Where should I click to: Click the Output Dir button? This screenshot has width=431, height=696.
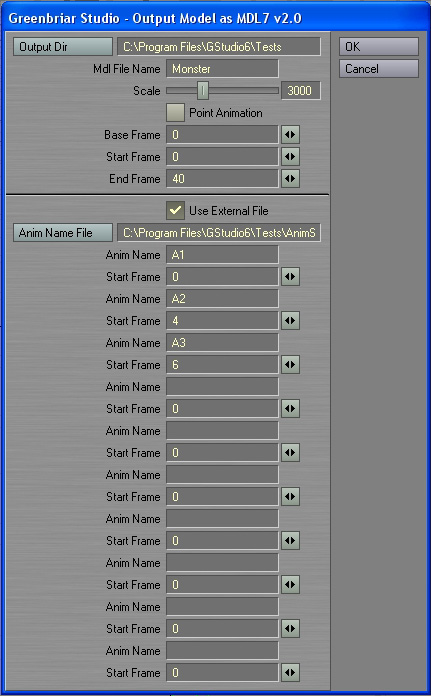tap(63, 47)
